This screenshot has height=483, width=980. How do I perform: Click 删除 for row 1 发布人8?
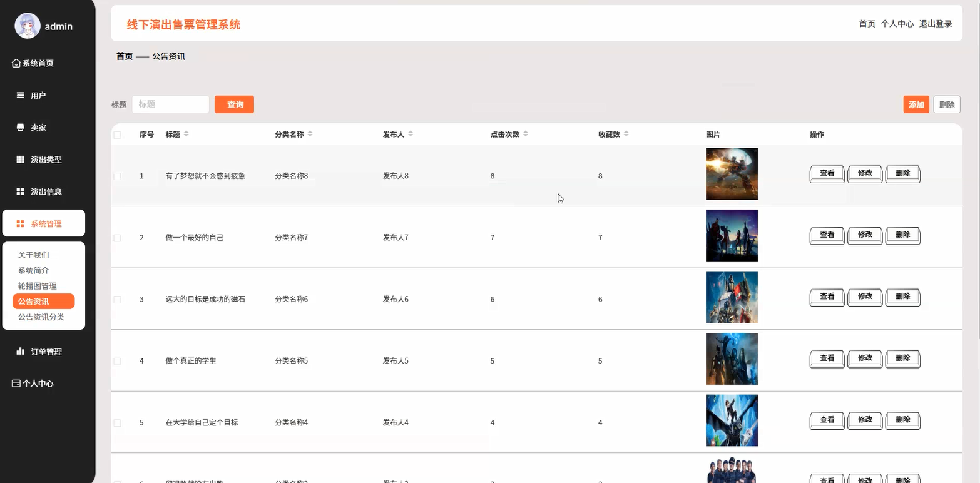tap(903, 173)
